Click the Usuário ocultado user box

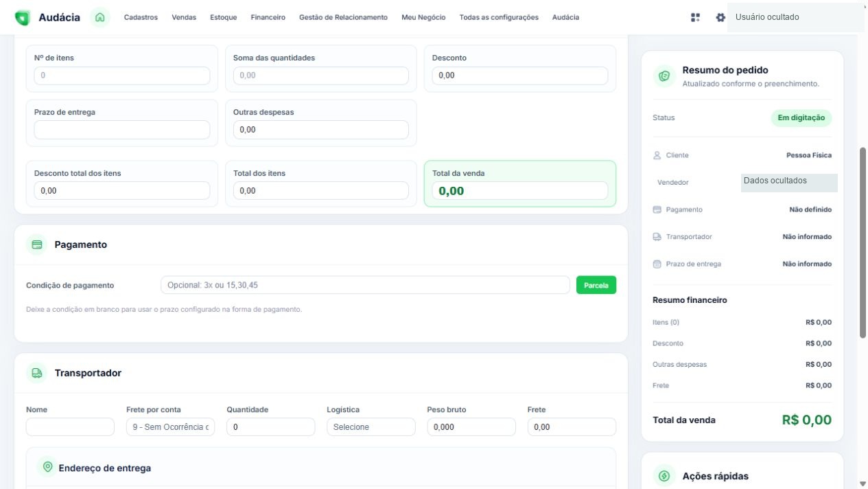tap(796, 18)
